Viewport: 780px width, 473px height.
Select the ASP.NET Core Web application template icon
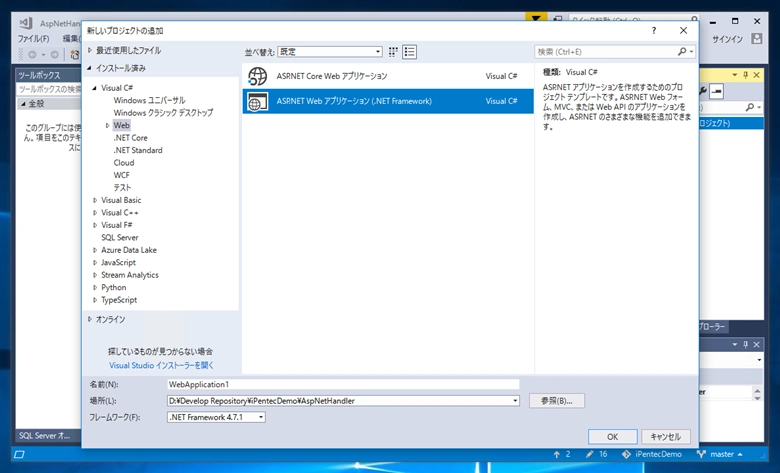[258, 76]
